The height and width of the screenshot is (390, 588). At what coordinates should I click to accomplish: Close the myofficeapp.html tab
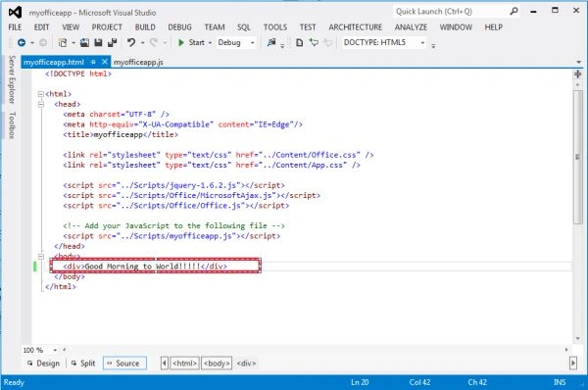tap(105, 62)
